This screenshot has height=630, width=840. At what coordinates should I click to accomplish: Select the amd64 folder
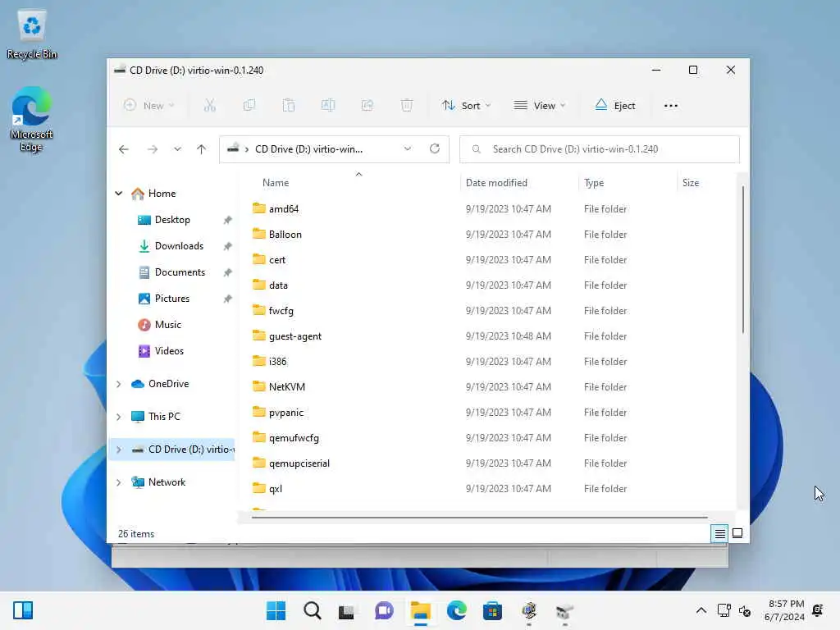pyautogui.click(x=284, y=209)
